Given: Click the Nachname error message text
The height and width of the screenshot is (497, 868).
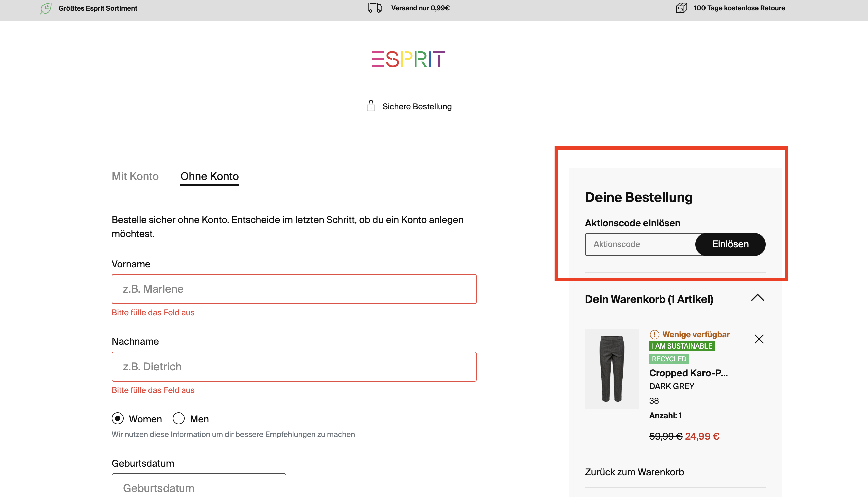Looking at the screenshot, I should [153, 390].
